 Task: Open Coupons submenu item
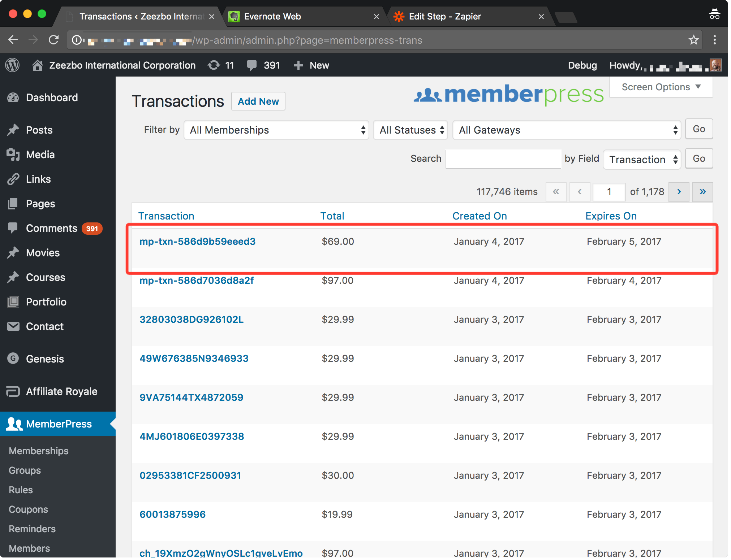[x=29, y=509]
